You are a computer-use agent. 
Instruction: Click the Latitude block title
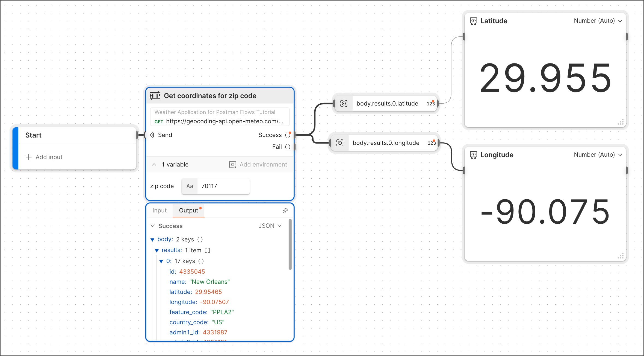[494, 21]
